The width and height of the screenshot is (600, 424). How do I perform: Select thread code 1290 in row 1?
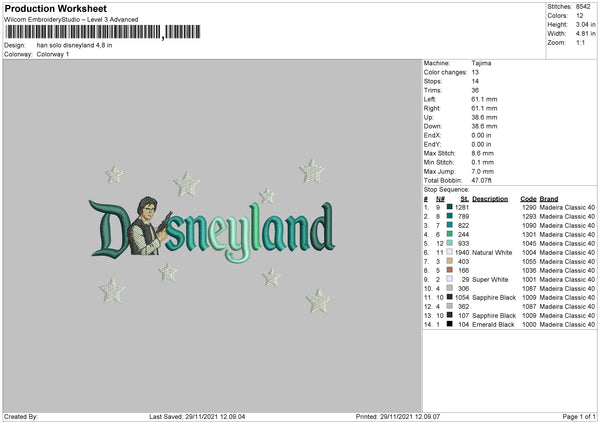click(x=529, y=207)
